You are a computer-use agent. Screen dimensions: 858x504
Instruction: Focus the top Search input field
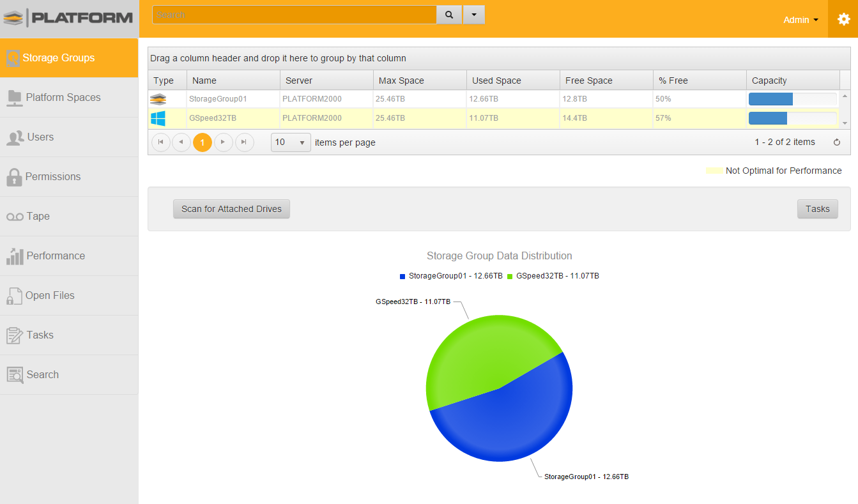[295, 15]
